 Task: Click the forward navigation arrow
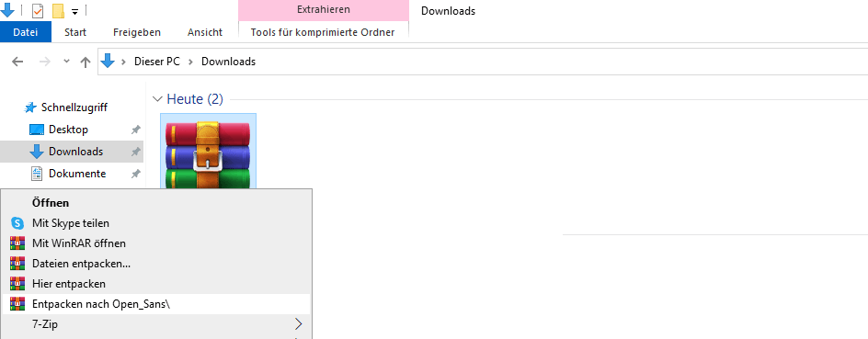tap(45, 62)
